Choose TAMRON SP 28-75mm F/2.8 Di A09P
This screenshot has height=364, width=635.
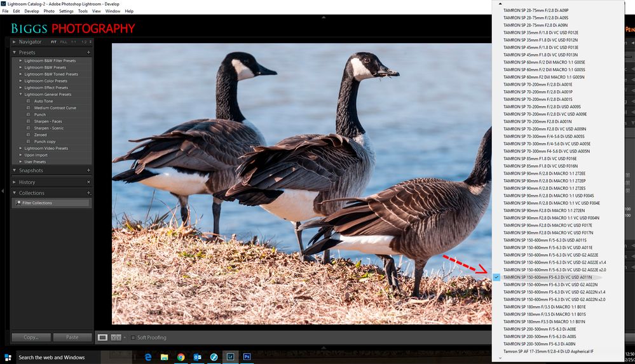[x=536, y=11]
